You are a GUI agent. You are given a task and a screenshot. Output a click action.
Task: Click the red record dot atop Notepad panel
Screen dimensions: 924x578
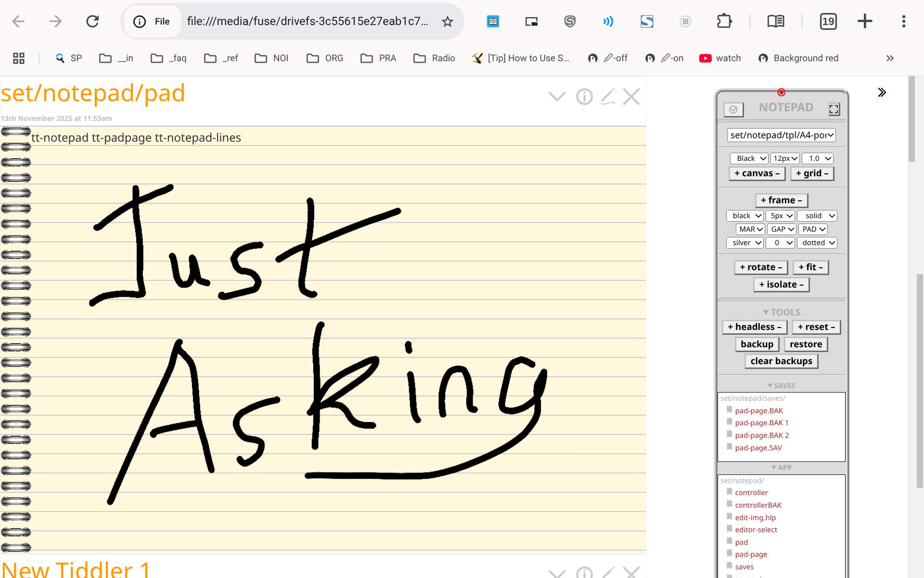pyautogui.click(x=781, y=92)
